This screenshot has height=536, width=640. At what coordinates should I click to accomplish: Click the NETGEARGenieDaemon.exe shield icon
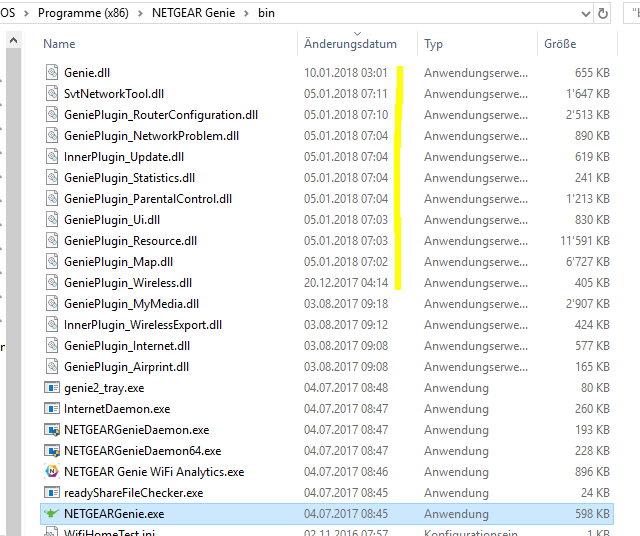pyautogui.click(x=52, y=429)
